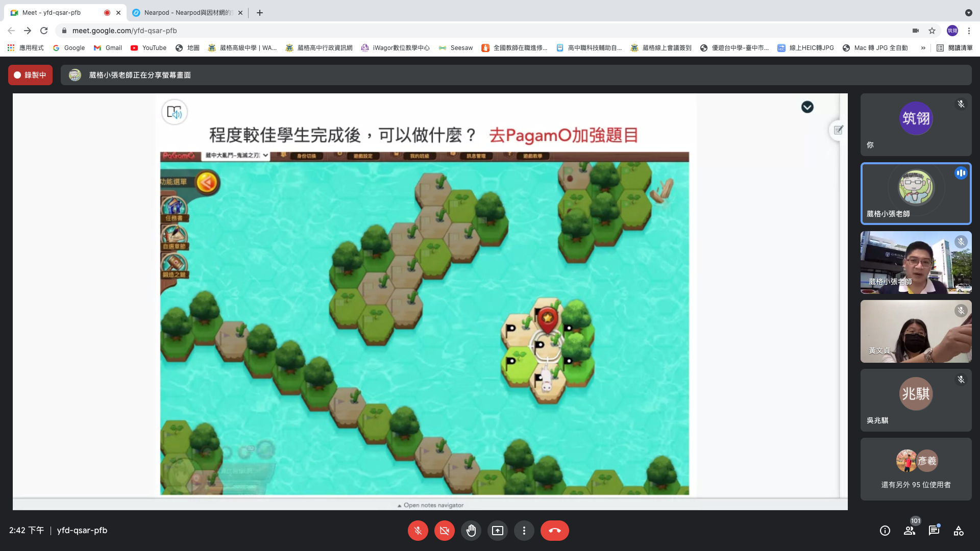Image resolution: width=980 pixels, height=551 pixels.
Task: Open the activities shapes icon
Action: click(959, 531)
